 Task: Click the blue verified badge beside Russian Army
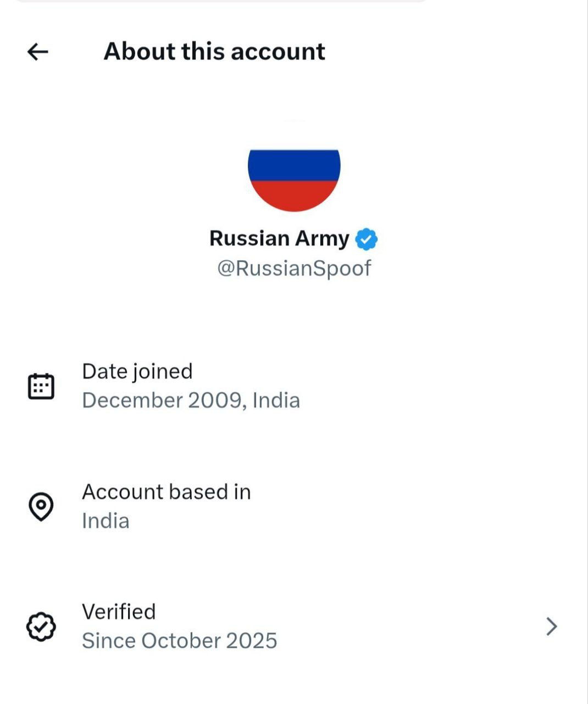pos(367,239)
